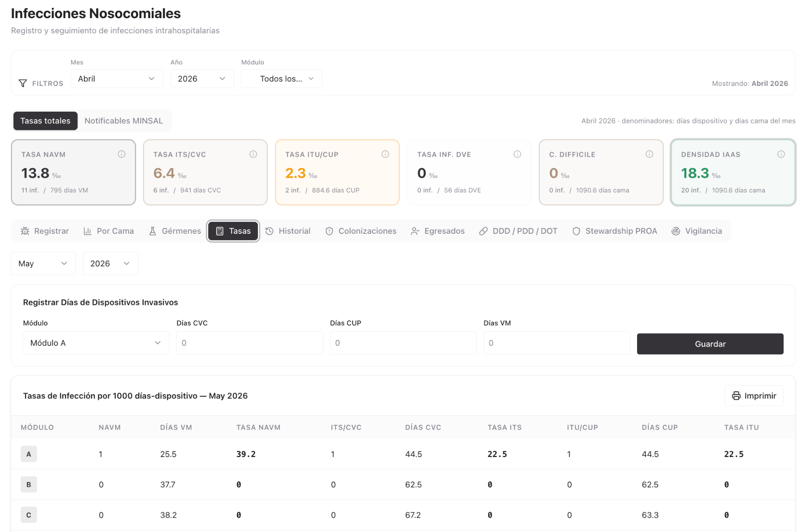Focus the Días CVC input field
Image resolution: width=809 pixels, height=532 pixels.
coord(249,343)
